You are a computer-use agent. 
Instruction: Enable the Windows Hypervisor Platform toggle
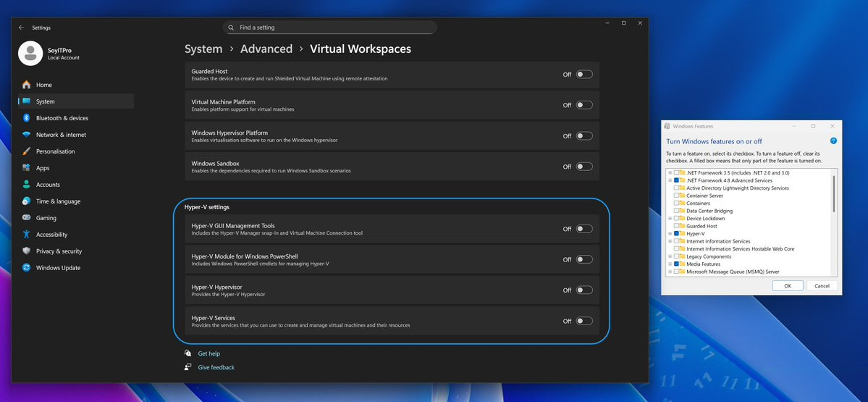(x=584, y=135)
